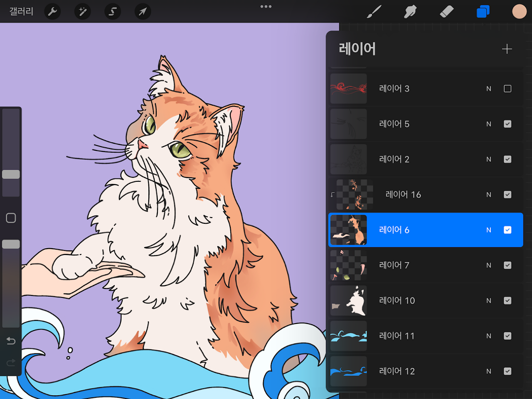This screenshot has width=532, height=399.
Task: Hide layer 레이어 16 via its checkbox
Action: [x=507, y=195]
